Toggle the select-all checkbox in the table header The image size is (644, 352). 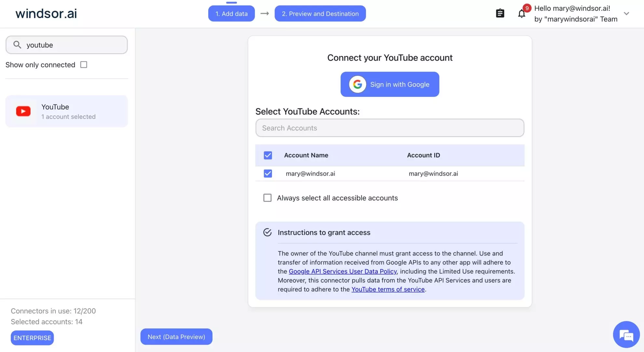(268, 155)
